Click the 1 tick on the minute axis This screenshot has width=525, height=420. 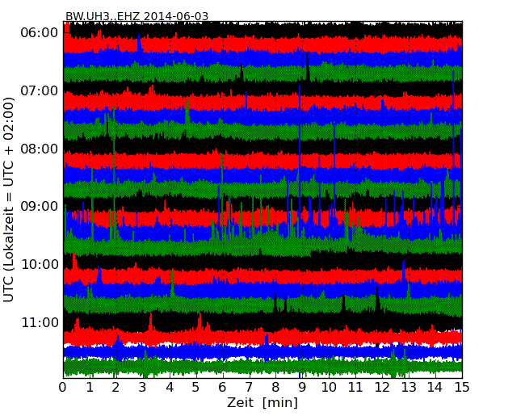click(90, 387)
